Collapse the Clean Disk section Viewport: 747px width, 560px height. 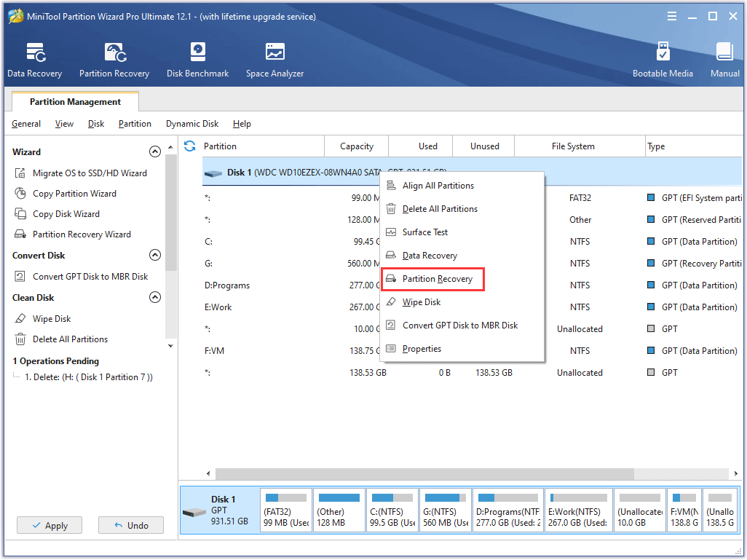pos(154,297)
